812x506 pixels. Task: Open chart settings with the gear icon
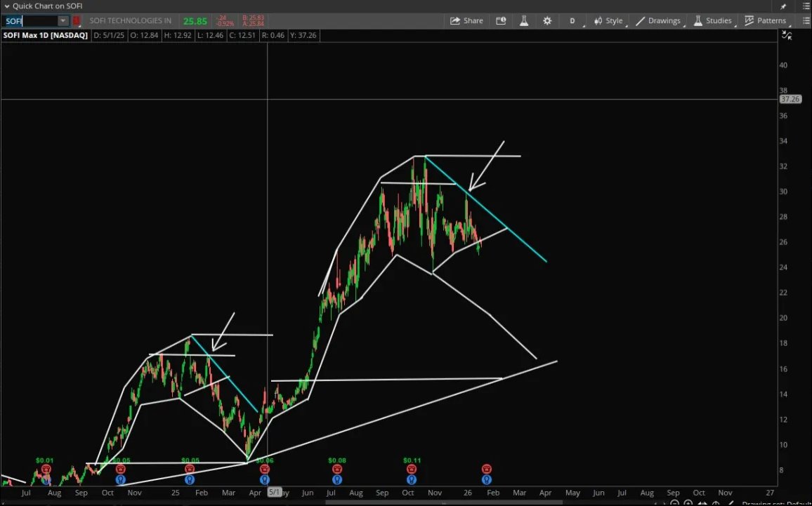pos(547,20)
